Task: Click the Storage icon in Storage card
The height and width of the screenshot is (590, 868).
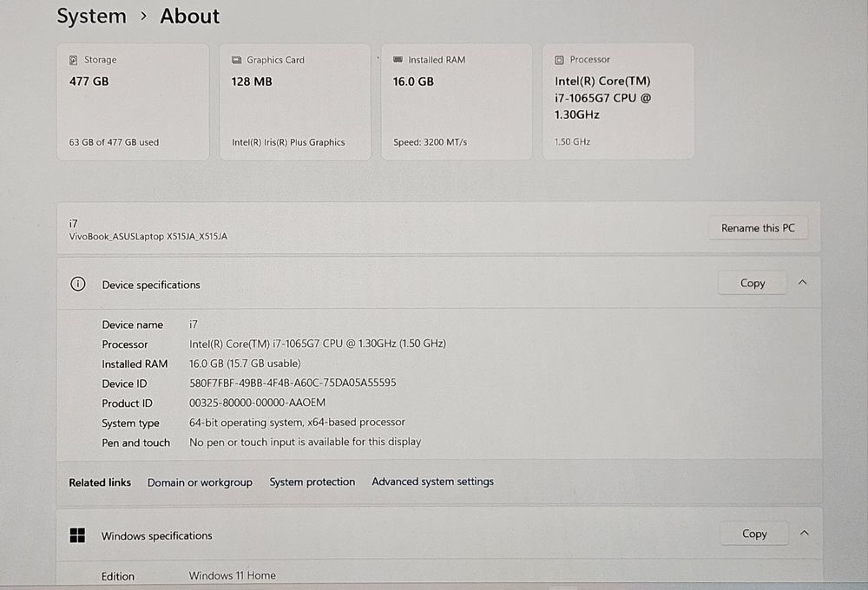Action: pos(73,60)
